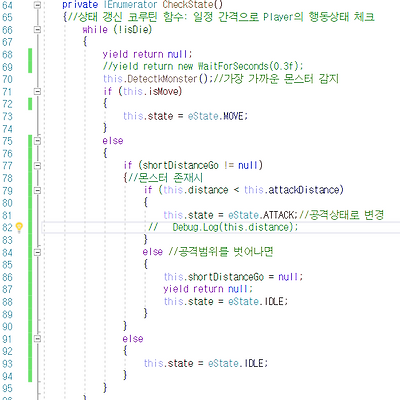This screenshot has width=400, height=400.
Task: Click the while keyword on line 66
Action: 95,29
